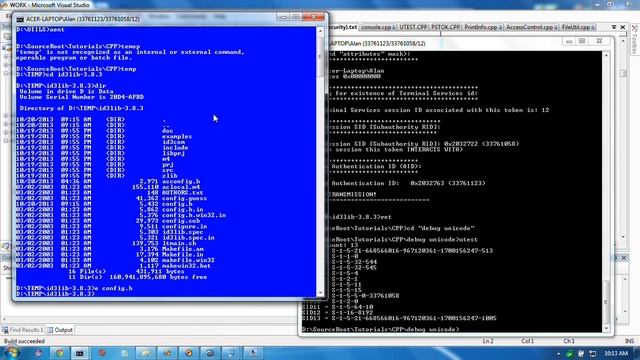640x360 pixels.
Task: Minimize the black console window
Action: pyautogui.click(x=569, y=41)
